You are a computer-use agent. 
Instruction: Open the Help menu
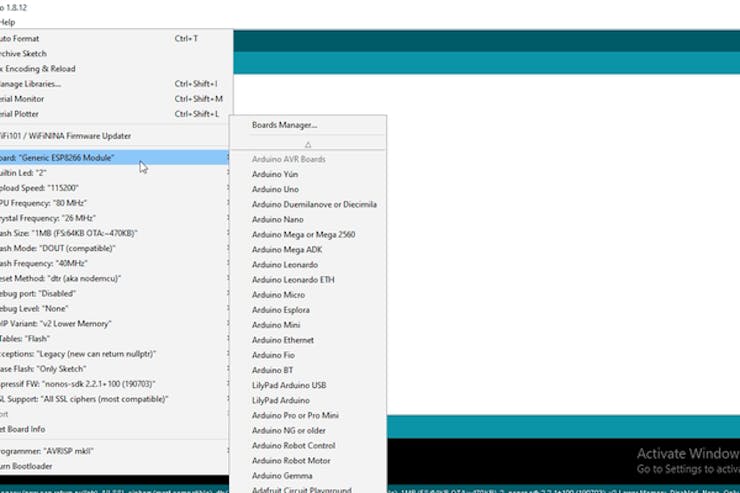pyautogui.click(x=7, y=22)
